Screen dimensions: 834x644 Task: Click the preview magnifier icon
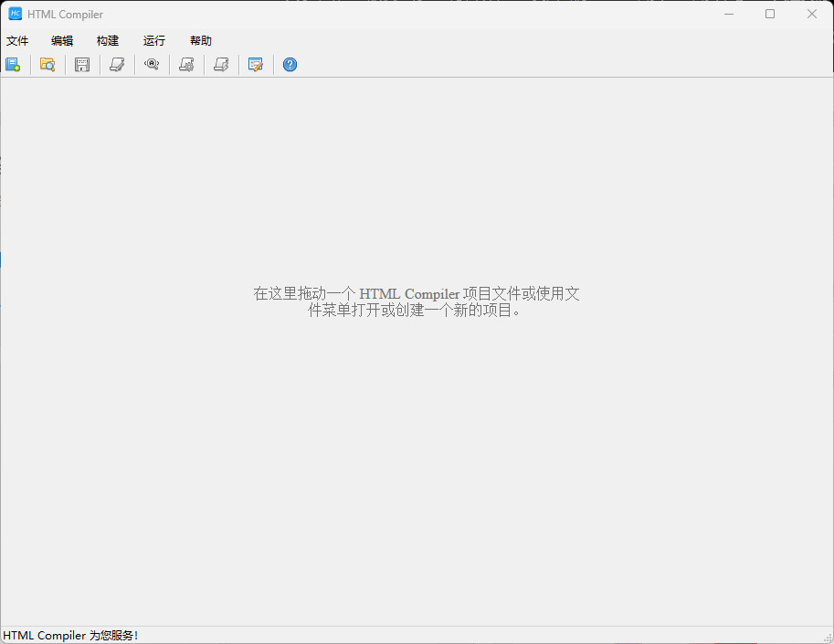[x=152, y=64]
